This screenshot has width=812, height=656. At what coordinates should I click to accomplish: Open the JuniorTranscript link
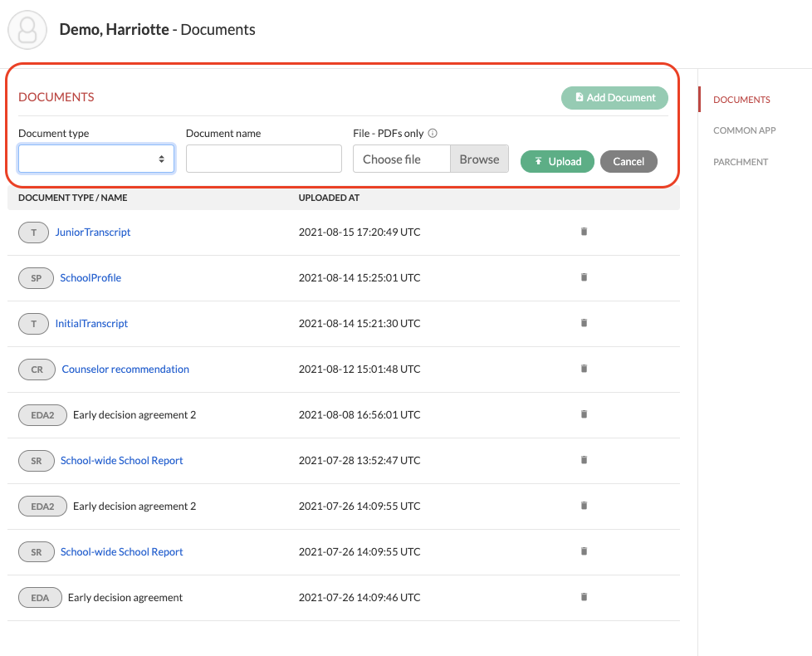coord(93,232)
